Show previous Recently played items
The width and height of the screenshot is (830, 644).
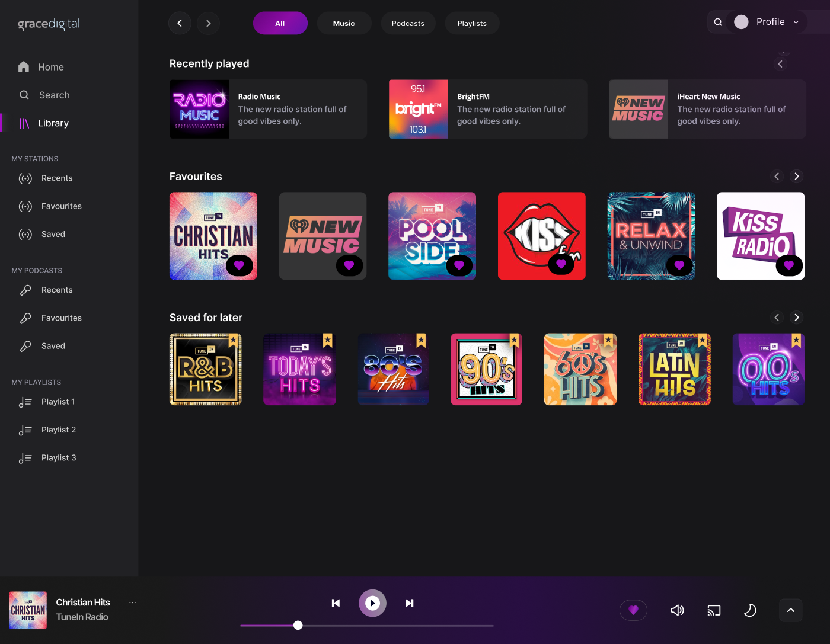click(x=780, y=64)
